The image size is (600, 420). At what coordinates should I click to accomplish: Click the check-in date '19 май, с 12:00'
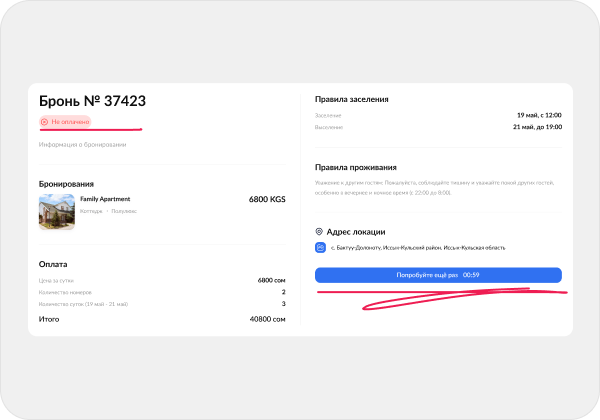click(538, 116)
